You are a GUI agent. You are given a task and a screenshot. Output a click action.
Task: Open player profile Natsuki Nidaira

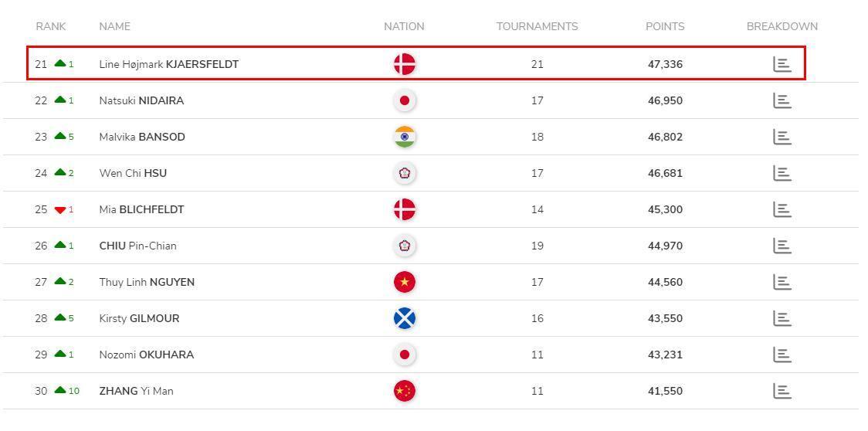coord(142,101)
